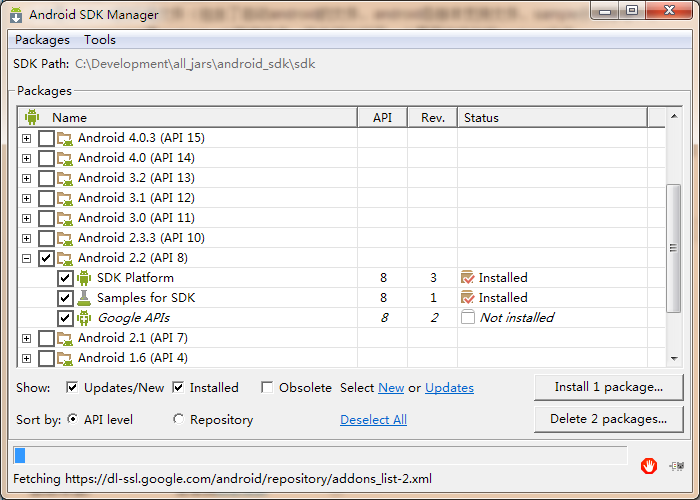Uncheck the Android 2.2 (API 8) checkbox

46,258
